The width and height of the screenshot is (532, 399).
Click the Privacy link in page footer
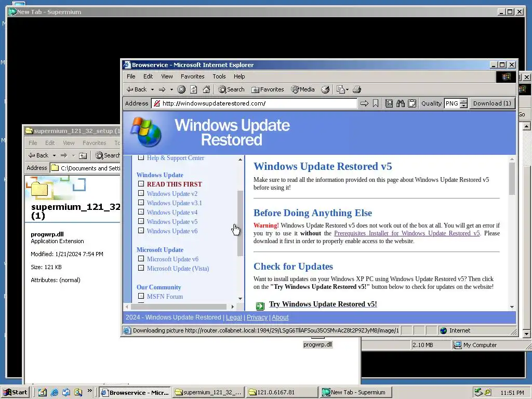coord(257,317)
